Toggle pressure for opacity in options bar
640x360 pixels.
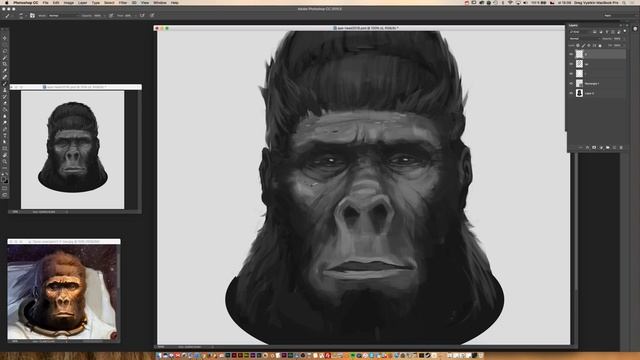point(111,16)
